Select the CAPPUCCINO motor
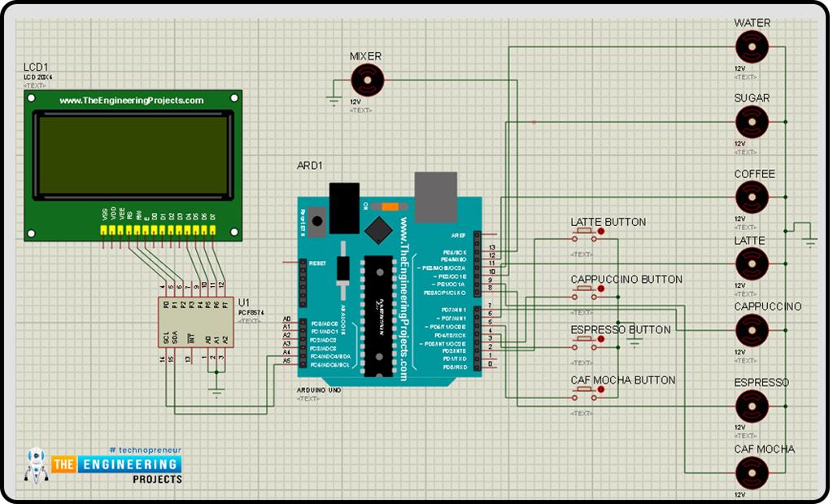 [x=752, y=329]
